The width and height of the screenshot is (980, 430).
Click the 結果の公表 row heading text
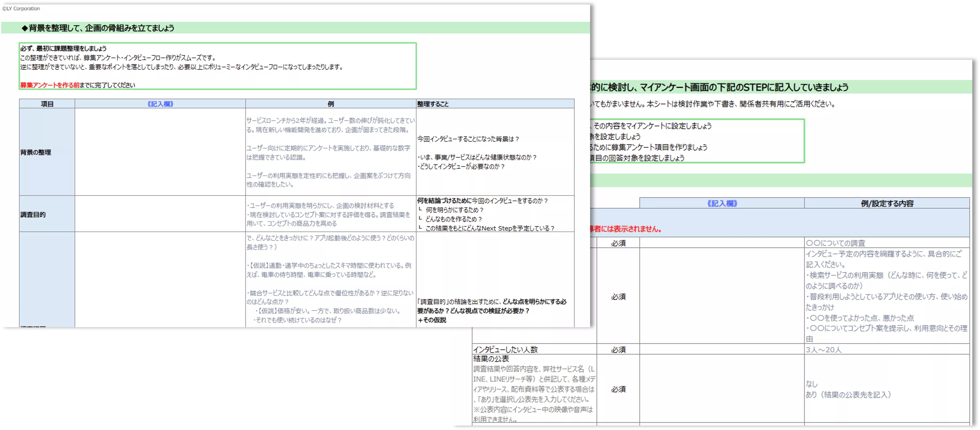point(491,359)
